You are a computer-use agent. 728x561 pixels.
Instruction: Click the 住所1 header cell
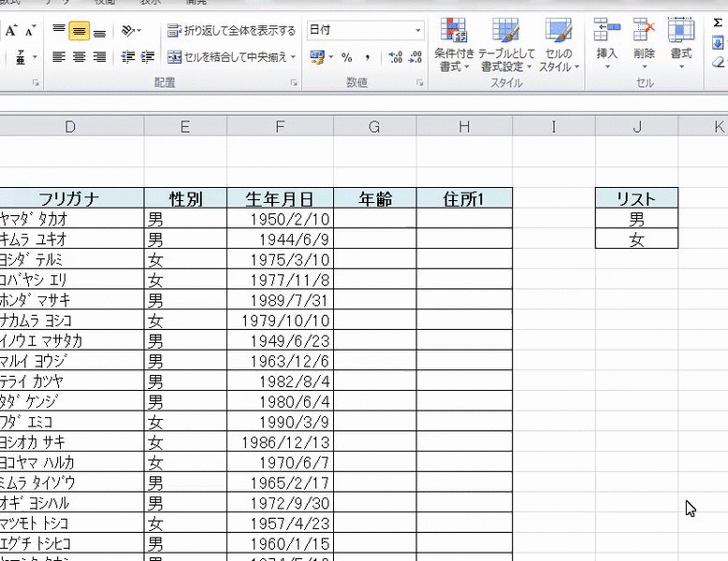464,198
